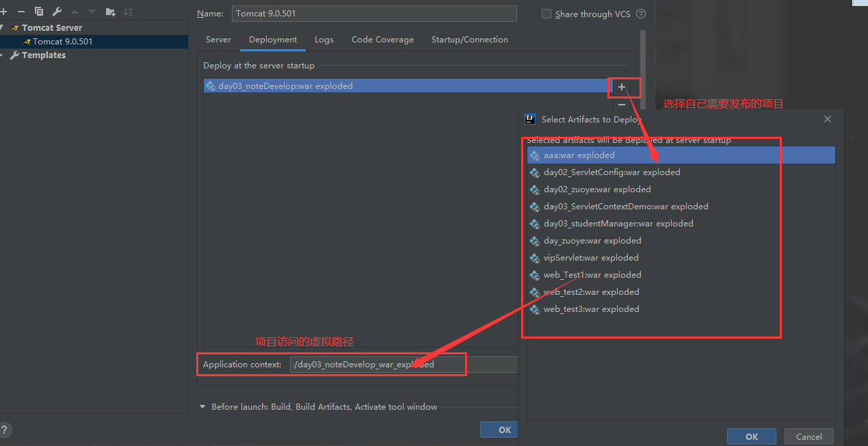
Task: Choose the web_Test1:war exploded artifact
Action: point(681,275)
